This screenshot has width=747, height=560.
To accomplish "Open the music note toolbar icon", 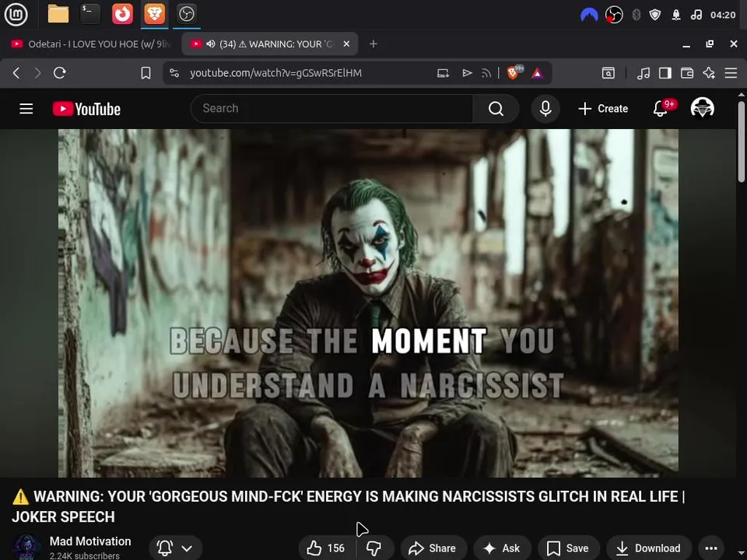I will (x=644, y=73).
